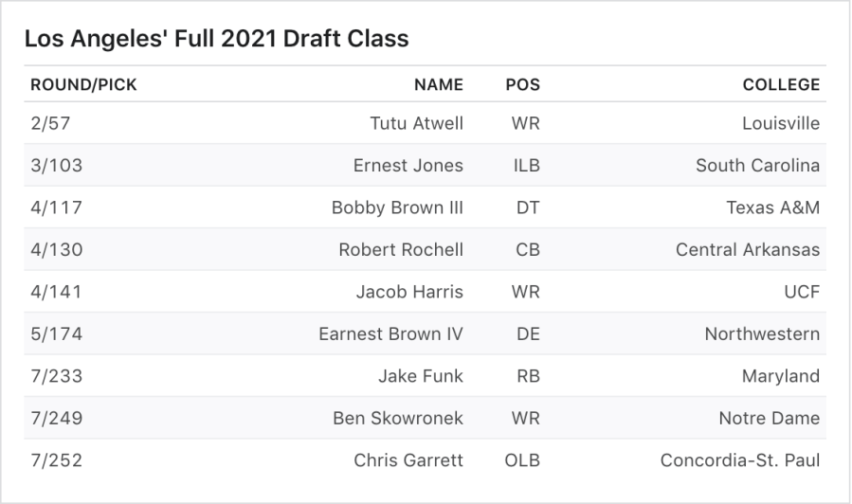Viewport: 852px width, 504px height.
Task: Click Jacob Harris in the draft list
Action: click(409, 292)
